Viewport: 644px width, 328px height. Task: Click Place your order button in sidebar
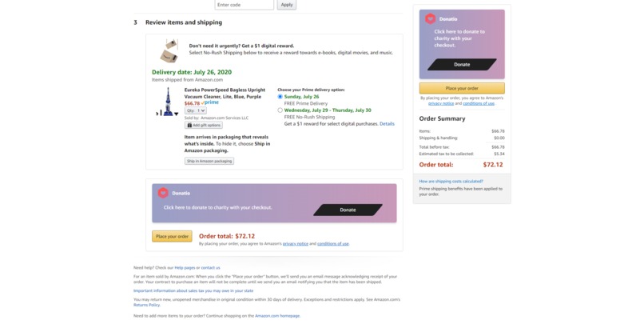coord(462,88)
